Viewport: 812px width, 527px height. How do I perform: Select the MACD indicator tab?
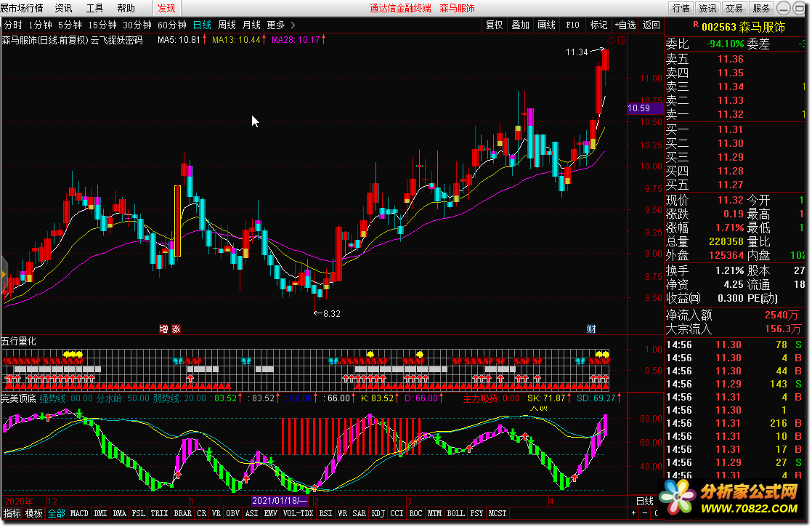(x=79, y=513)
